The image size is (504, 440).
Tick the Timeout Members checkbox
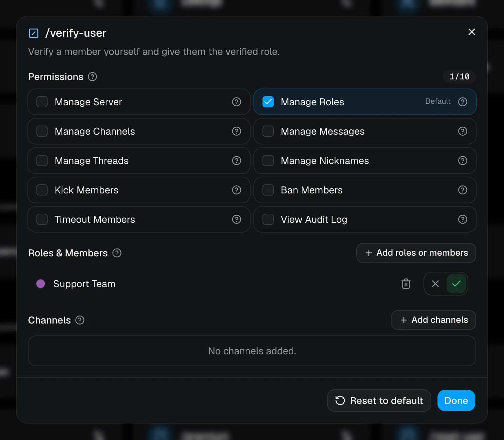click(x=42, y=219)
